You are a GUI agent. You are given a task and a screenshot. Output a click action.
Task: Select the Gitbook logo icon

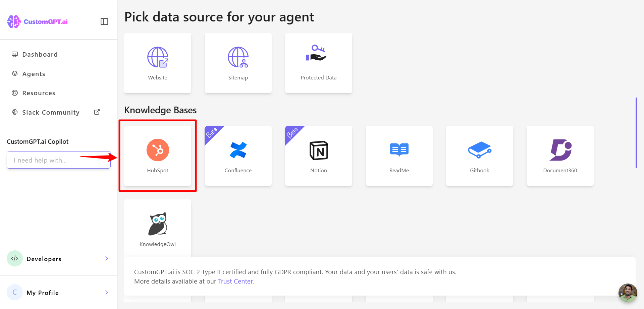pos(480,150)
